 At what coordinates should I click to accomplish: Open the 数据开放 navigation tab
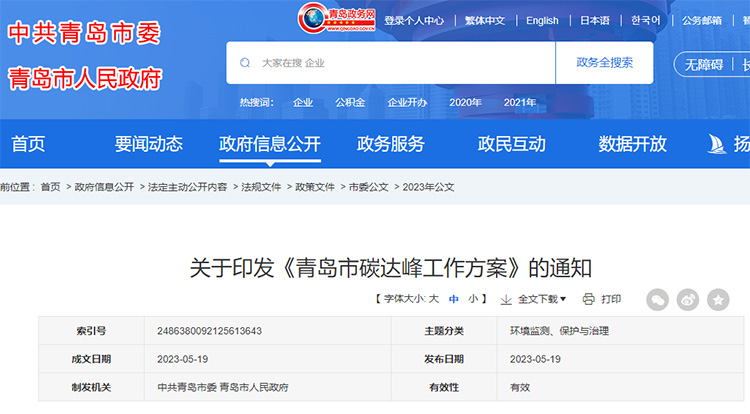[x=632, y=144]
